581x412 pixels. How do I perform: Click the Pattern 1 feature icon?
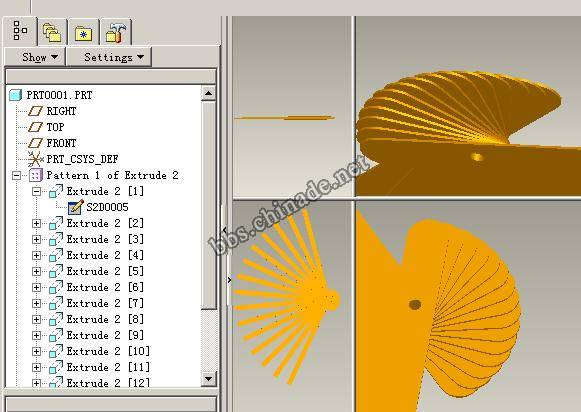pos(36,175)
